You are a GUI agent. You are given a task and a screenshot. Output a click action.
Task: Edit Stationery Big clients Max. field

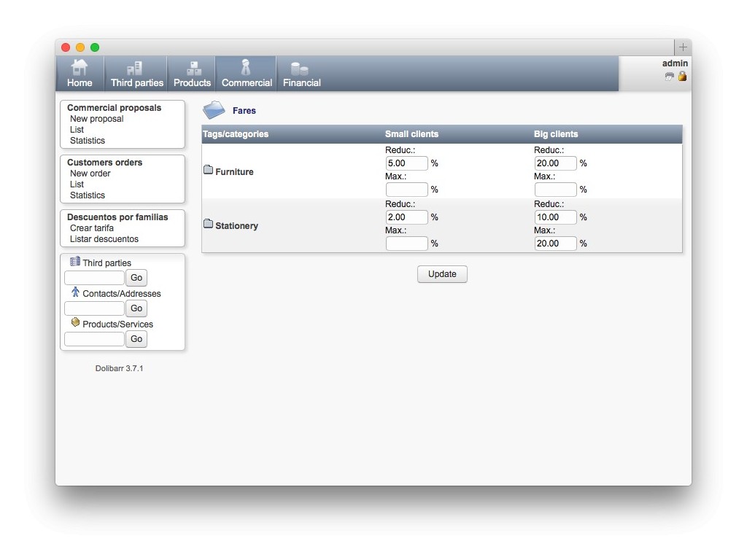[555, 244]
